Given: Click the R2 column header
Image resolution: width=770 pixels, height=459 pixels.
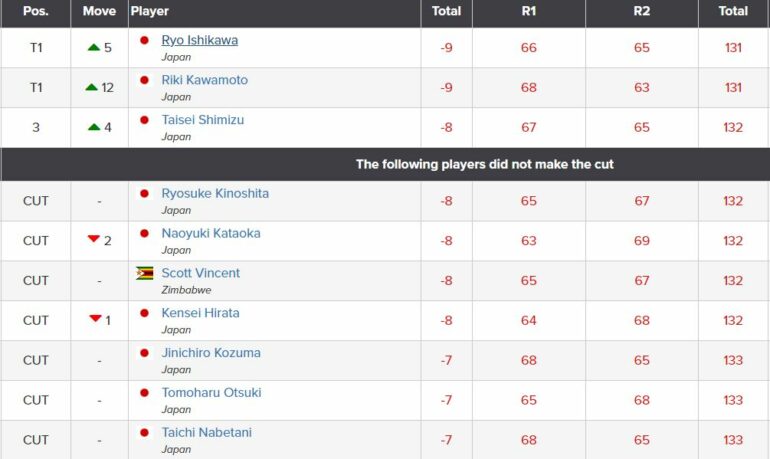Looking at the screenshot, I should click(642, 11).
